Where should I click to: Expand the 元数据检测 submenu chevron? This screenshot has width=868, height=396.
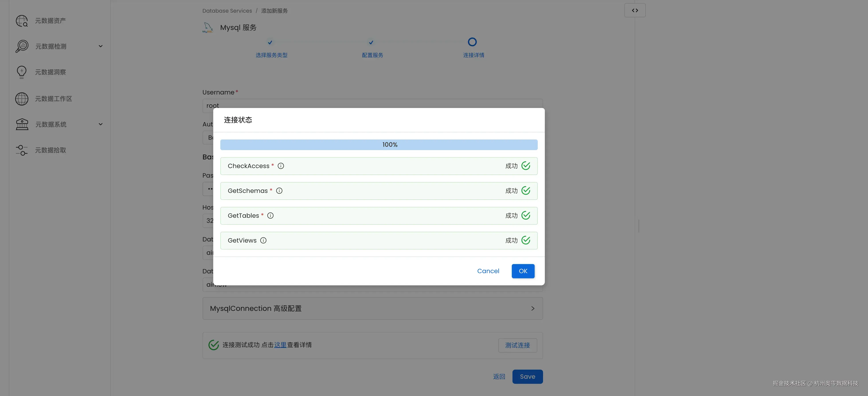pyautogui.click(x=100, y=46)
